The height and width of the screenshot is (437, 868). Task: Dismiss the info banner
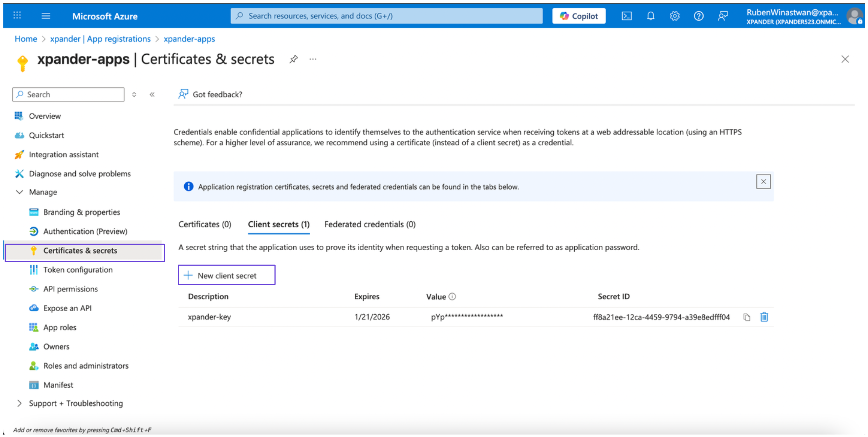click(763, 182)
